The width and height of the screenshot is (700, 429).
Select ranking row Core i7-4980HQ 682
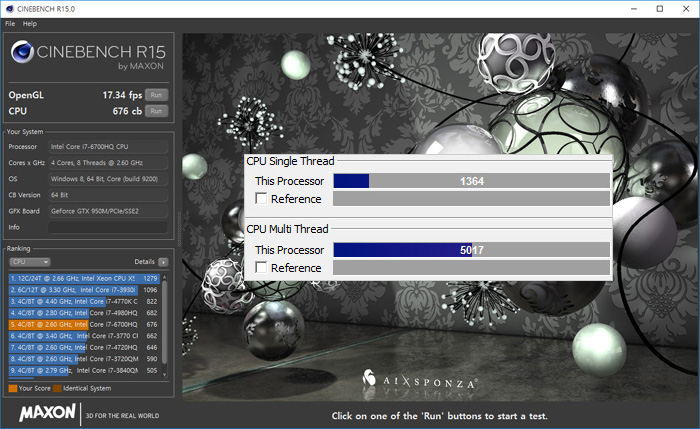pos(84,313)
